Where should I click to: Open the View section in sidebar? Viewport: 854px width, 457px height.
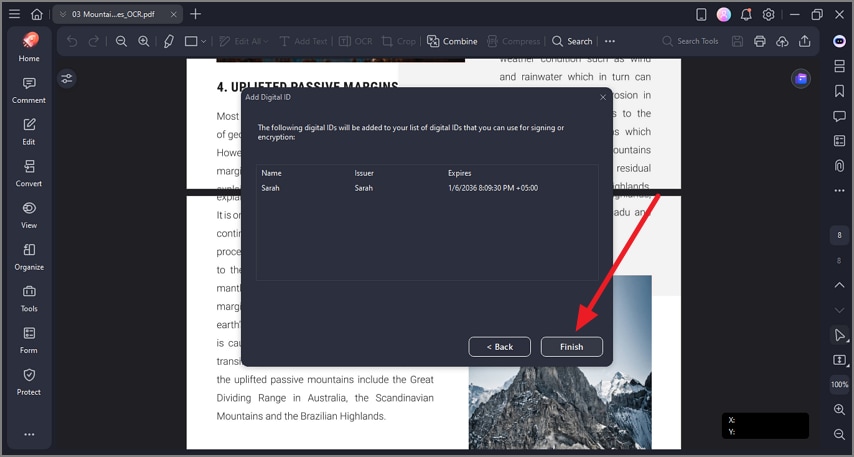(29, 215)
